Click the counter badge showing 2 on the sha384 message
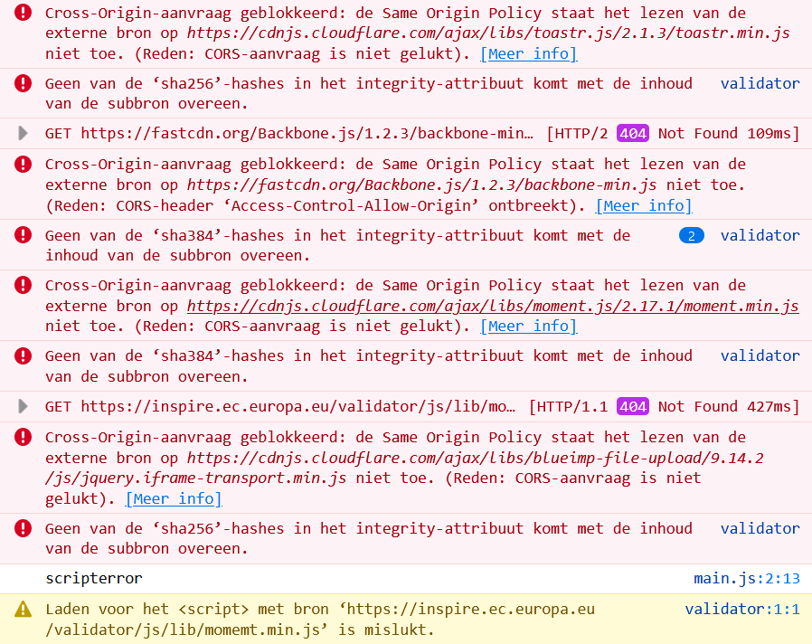 (692, 235)
